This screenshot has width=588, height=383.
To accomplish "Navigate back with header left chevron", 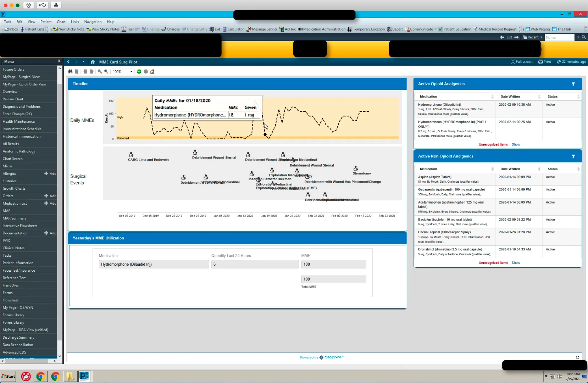I will 68,62.
